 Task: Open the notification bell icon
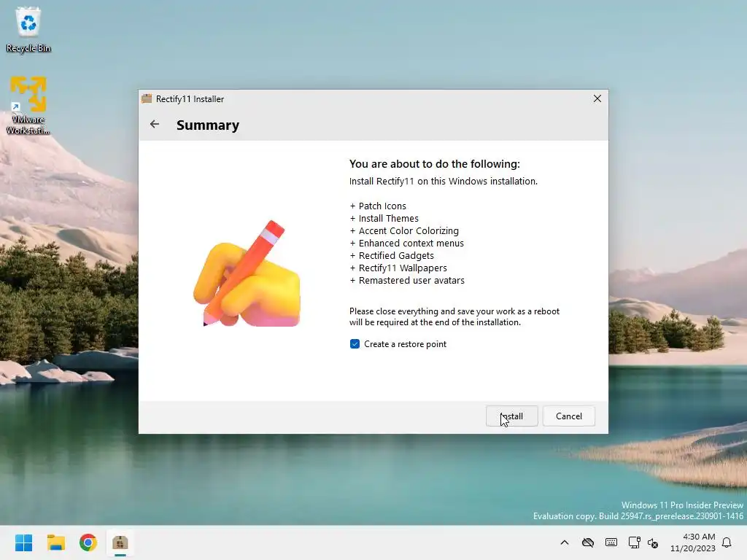tap(727, 542)
